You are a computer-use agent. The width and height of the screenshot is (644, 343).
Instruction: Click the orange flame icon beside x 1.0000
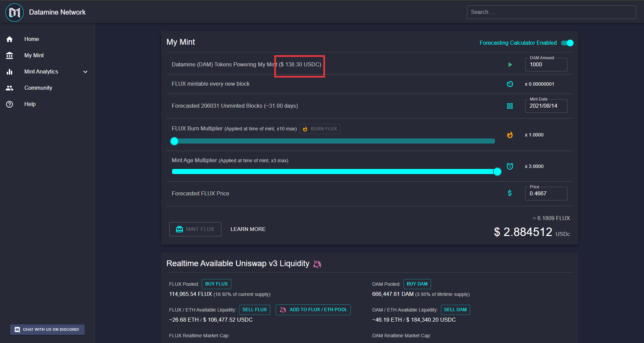tap(510, 135)
